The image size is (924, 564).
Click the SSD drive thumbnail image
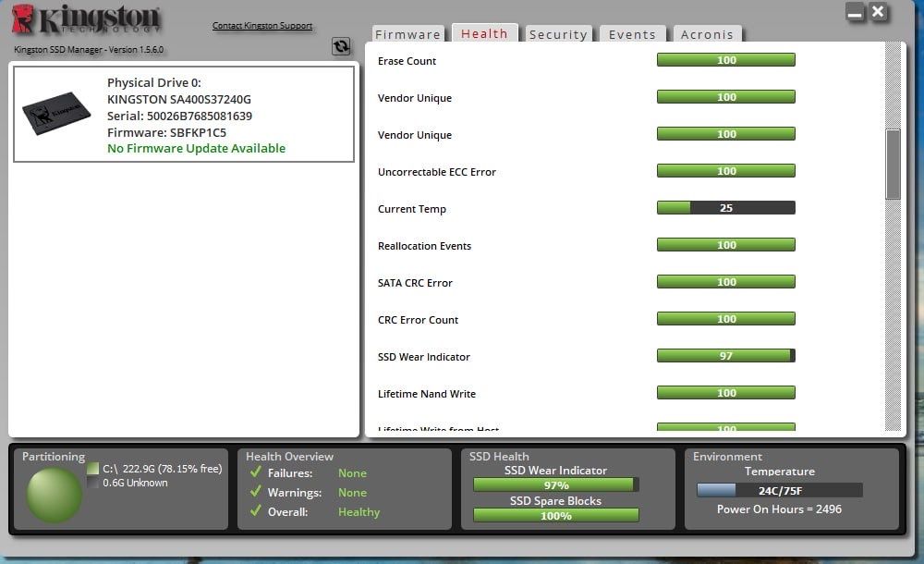click(x=56, y=113)
